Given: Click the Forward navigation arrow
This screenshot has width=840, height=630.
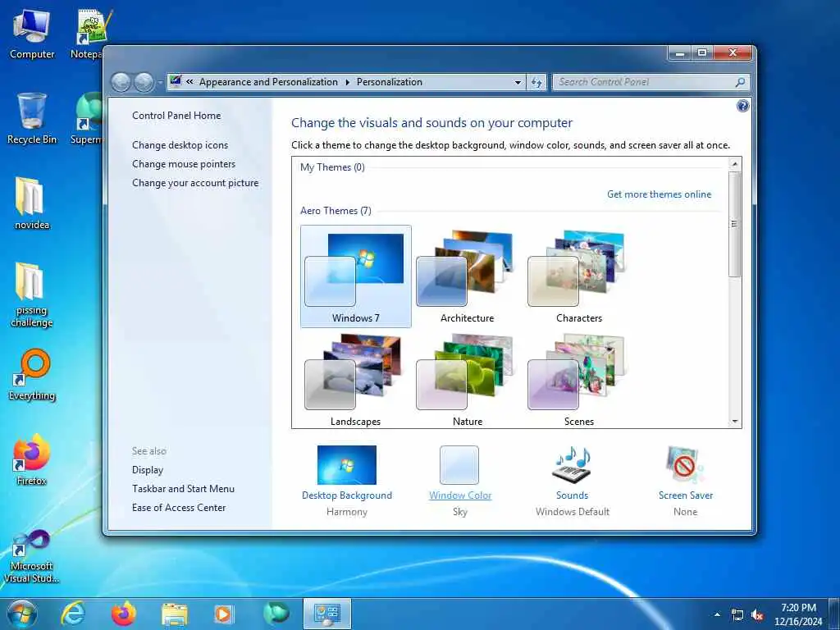Looking at the screenshot, I should [x=144, y=83].
